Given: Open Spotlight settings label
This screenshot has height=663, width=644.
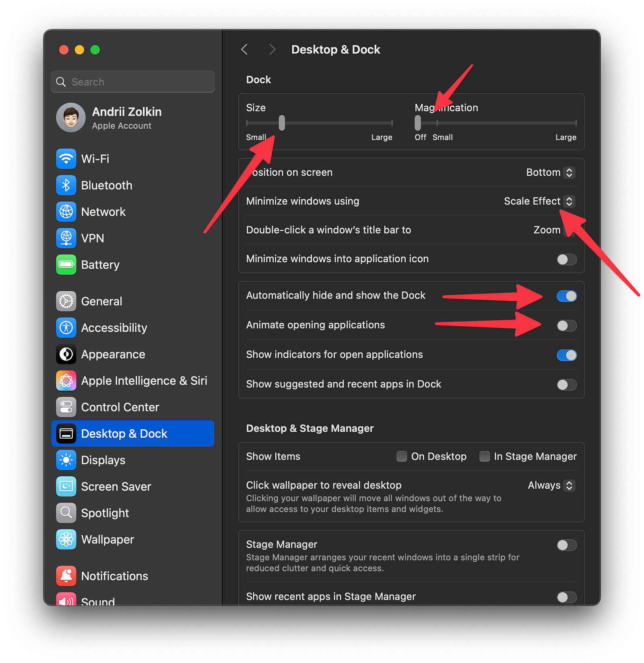Looking at the screenshot, I should 105,513.
